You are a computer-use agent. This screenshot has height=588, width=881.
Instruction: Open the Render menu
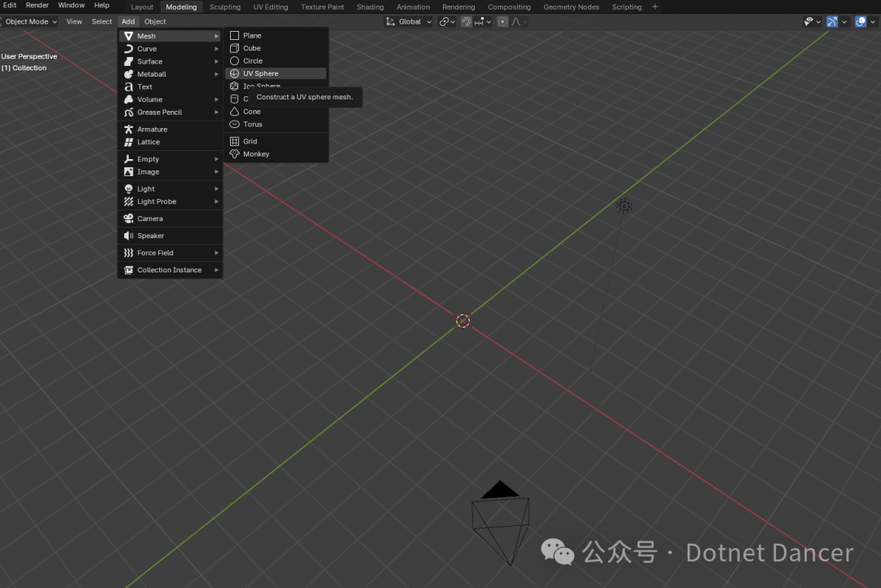point(37,5)
